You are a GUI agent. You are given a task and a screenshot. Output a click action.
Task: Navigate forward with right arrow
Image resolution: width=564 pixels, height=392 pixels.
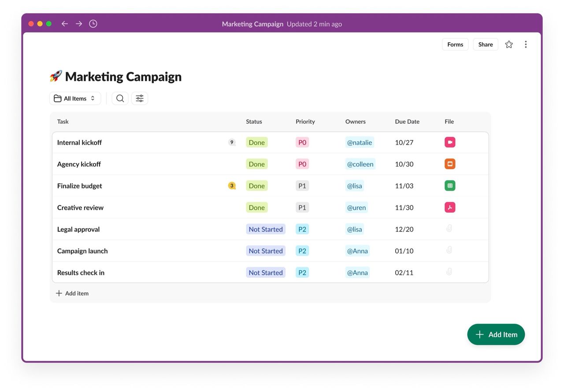[x=79, y=24]
